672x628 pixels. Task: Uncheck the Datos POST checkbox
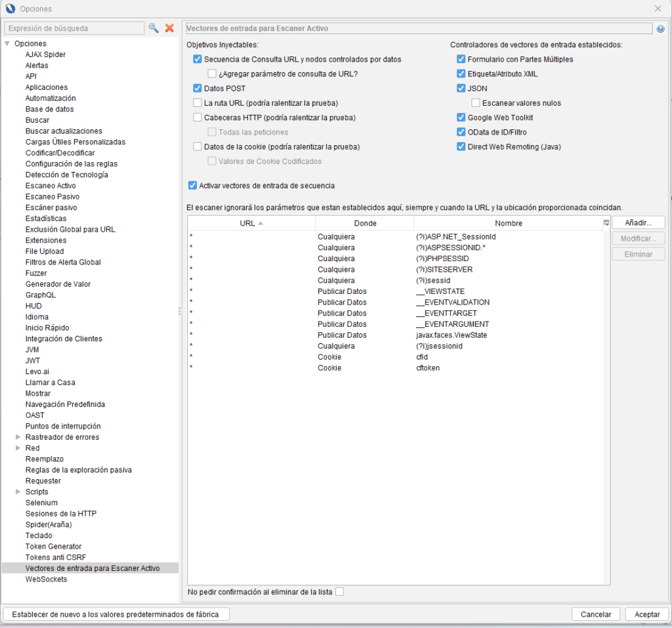click(198, 88)
